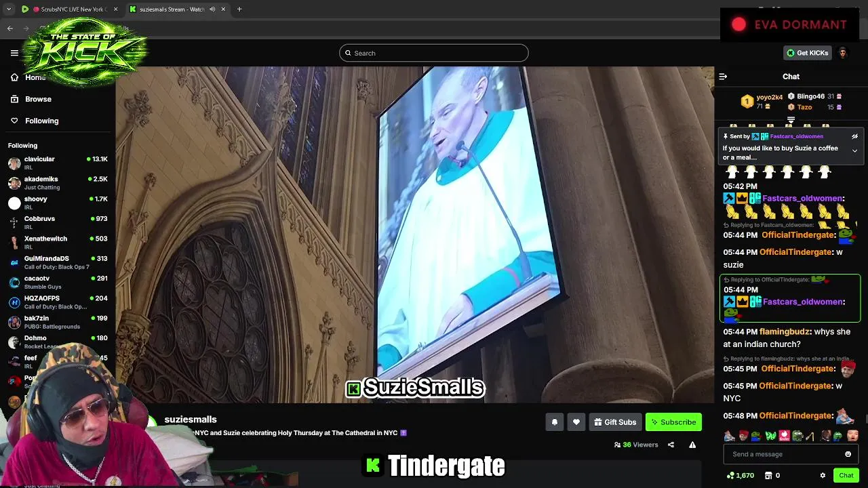This screenshot has width=868, height=488.
Task: Open the akademiks channel from Following list
Action: [x=58, y=183]
